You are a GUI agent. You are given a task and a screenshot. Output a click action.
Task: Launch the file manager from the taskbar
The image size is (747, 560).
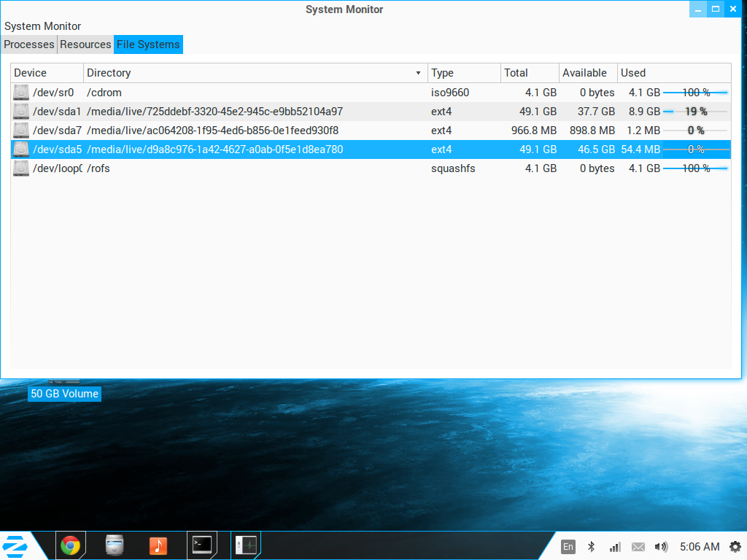click(115, 545)
